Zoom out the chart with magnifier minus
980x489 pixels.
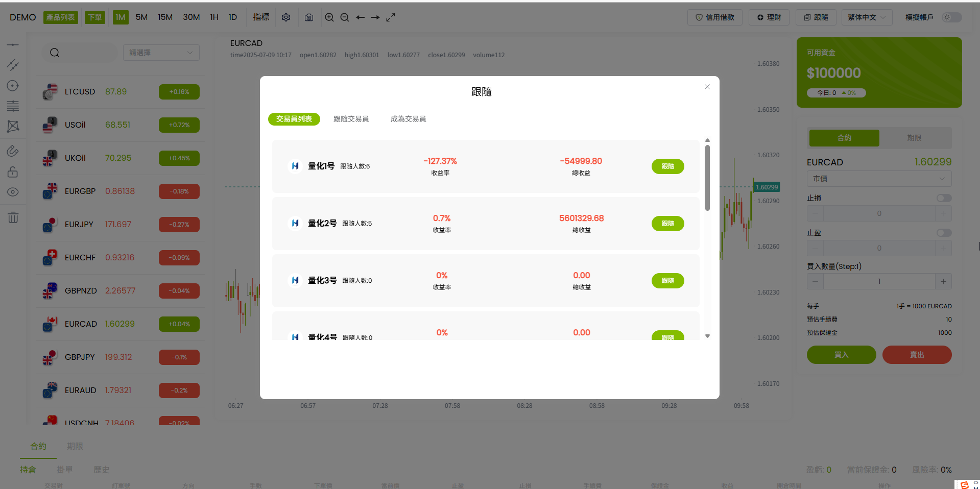point(345,17)
